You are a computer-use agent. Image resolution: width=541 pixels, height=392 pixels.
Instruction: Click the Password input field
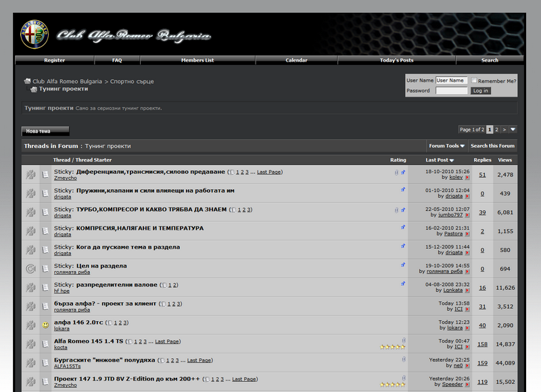coord(451,91)
